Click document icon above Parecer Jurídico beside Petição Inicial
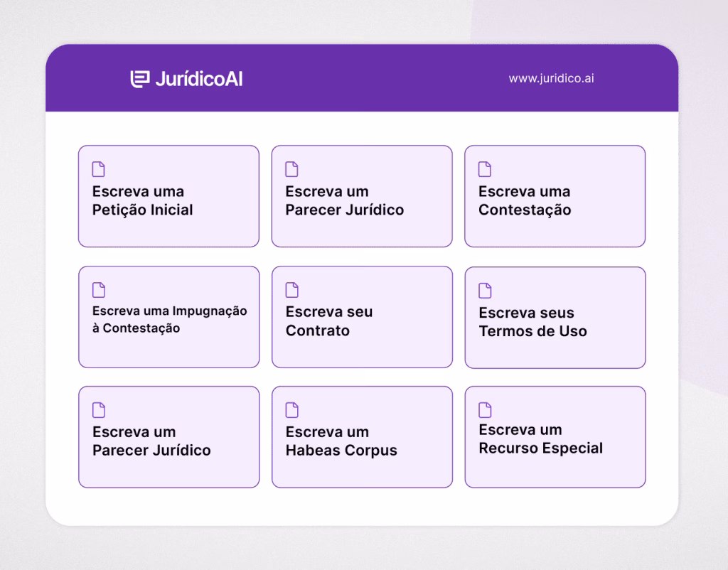 [x=291, y=169]
